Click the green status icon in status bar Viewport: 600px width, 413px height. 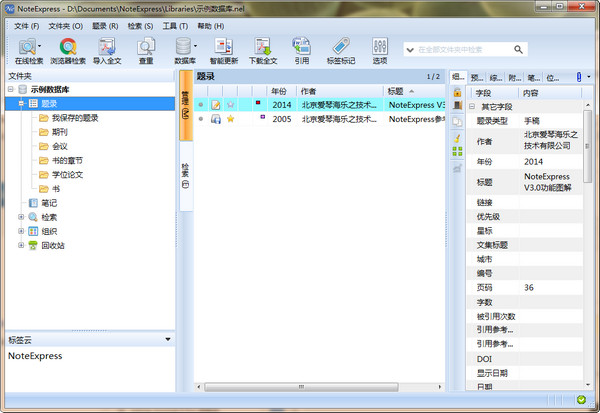[581, 400]
